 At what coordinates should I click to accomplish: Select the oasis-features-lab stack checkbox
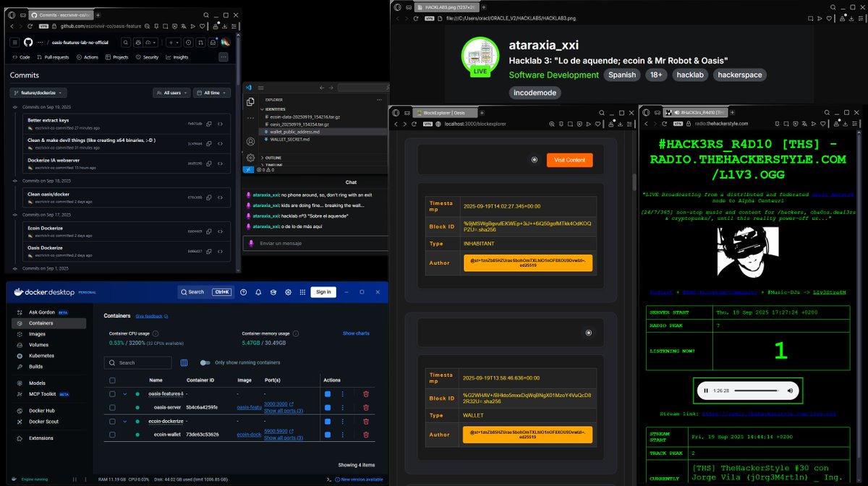click(112, 393)
